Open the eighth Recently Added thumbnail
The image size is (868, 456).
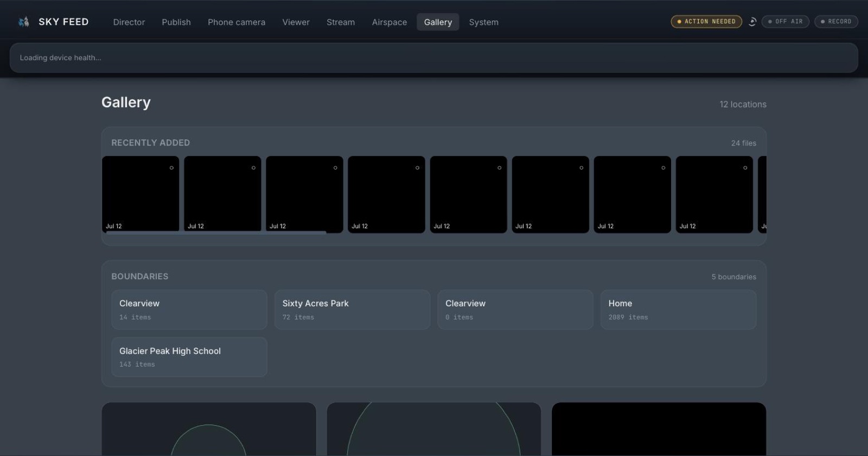714,194
